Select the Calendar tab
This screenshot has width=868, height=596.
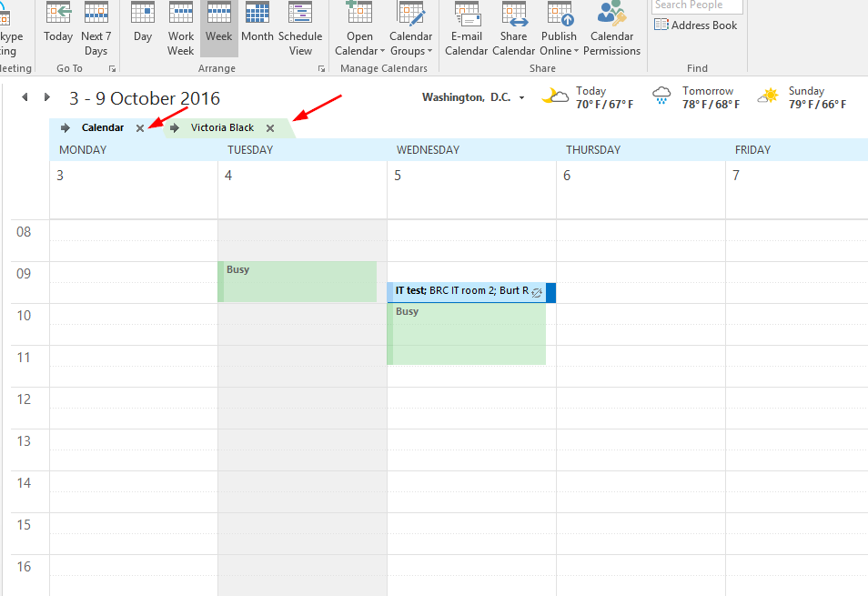coord(103,127)
